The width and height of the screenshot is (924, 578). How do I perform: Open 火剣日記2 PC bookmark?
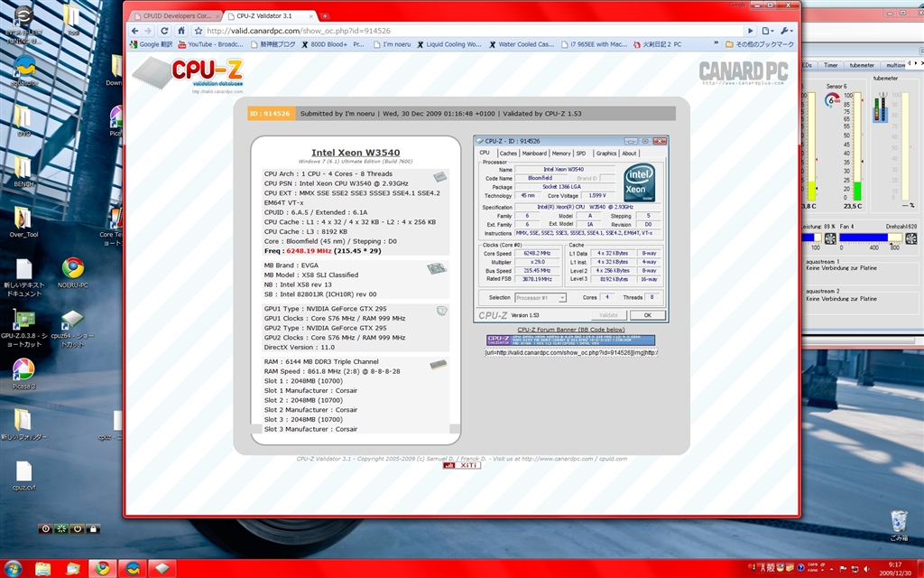click(657, 44)
